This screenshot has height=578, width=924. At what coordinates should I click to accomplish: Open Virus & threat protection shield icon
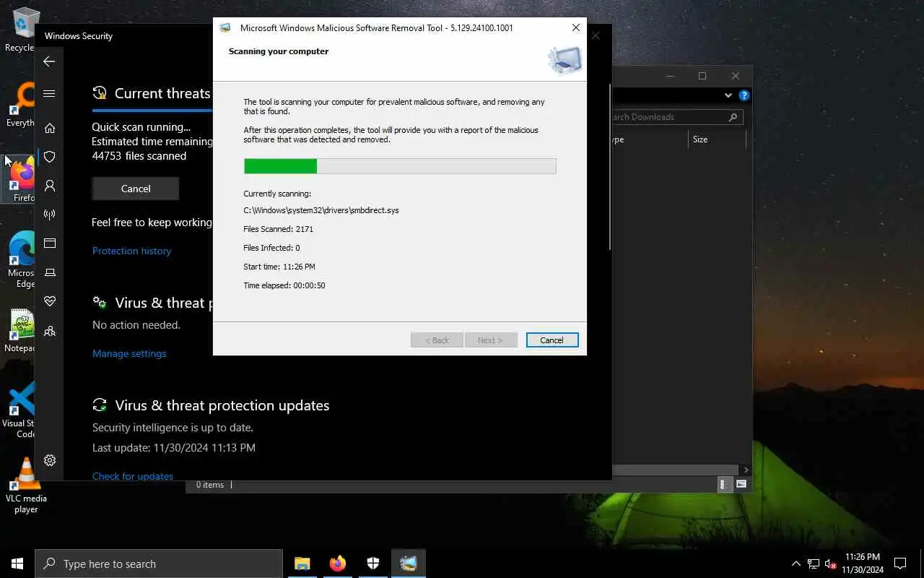pyautogui.click(x=50, y=157)
